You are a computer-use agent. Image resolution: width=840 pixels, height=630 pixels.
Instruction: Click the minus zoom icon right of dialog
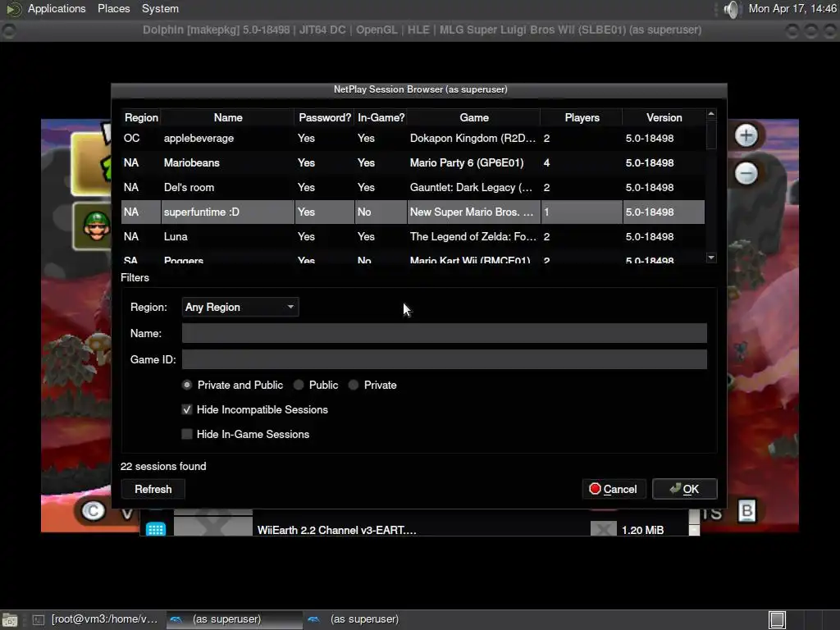746,174
